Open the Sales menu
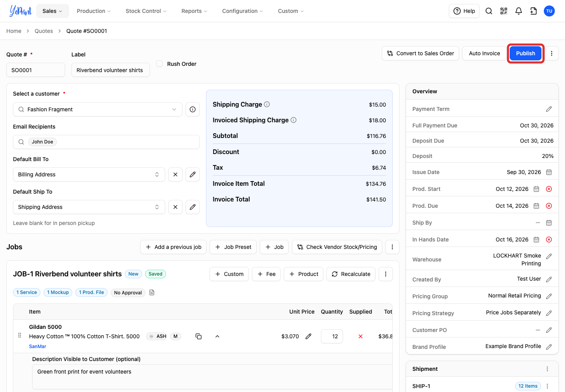The width and height of the screenshot is (565, 392). (53, 11)
